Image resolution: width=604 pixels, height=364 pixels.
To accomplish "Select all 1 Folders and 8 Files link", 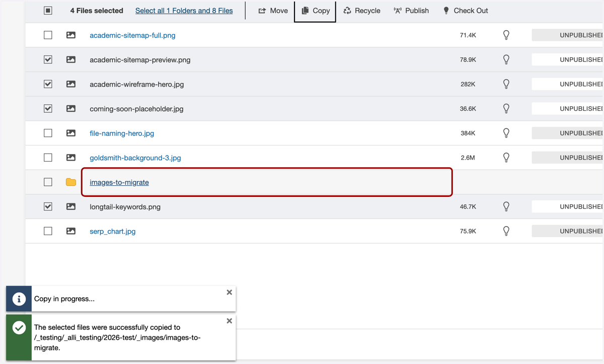I will pyautogui.click(x=184, y=11).
